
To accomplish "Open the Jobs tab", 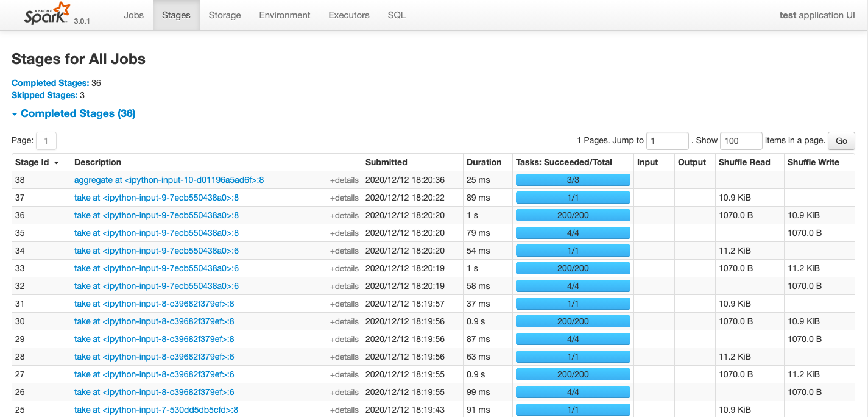I will point(133,15).
